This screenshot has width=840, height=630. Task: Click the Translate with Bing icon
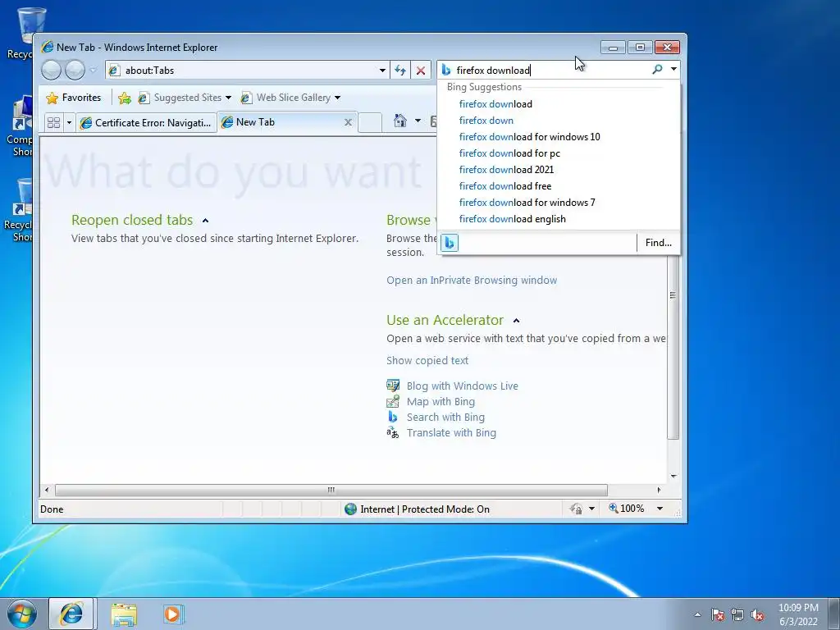(393, 432)
